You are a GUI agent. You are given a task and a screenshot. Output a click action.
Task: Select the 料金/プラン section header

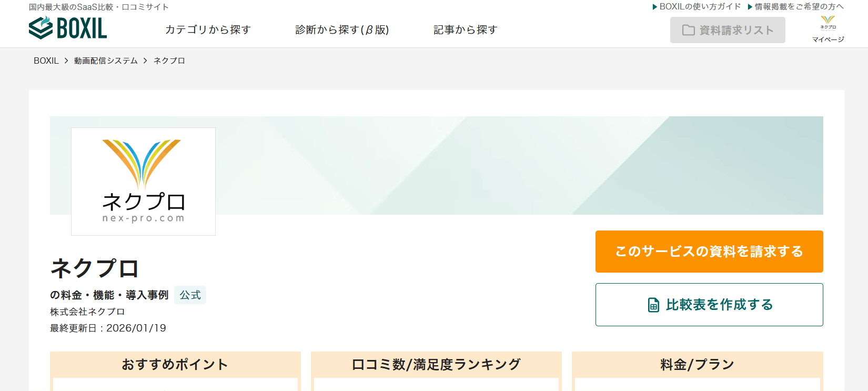click(697, 364)
